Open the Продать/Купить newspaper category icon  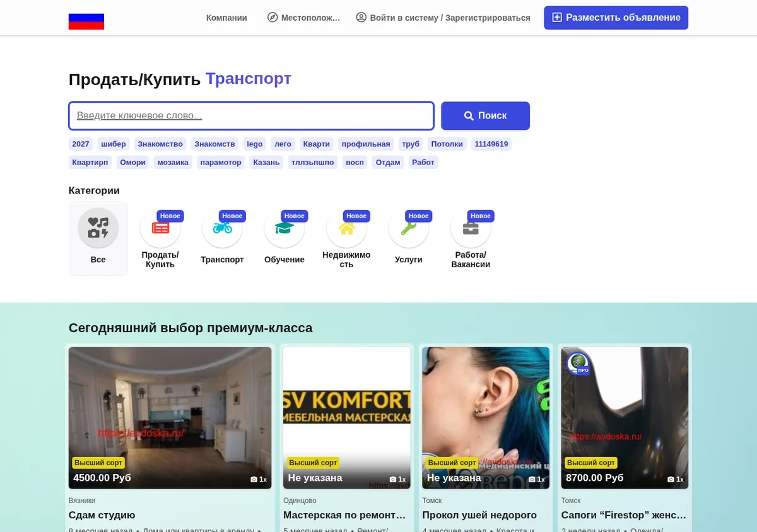click(160, 228)
